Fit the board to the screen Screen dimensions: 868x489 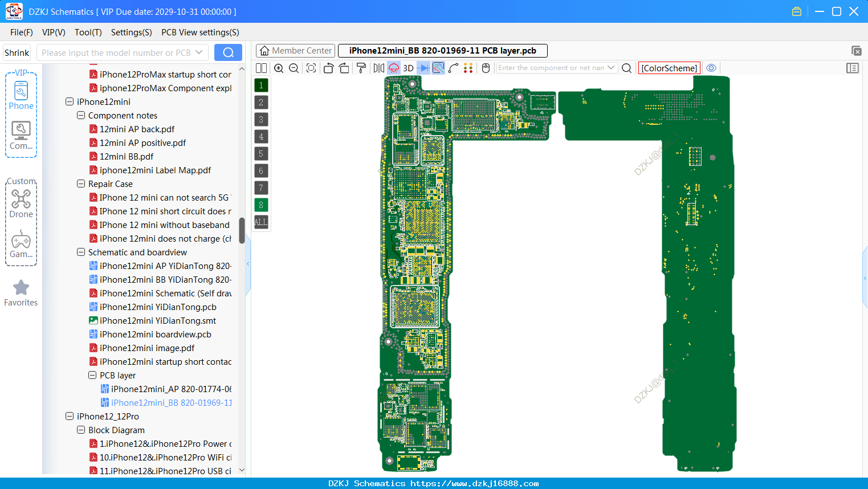click(311, 68)
